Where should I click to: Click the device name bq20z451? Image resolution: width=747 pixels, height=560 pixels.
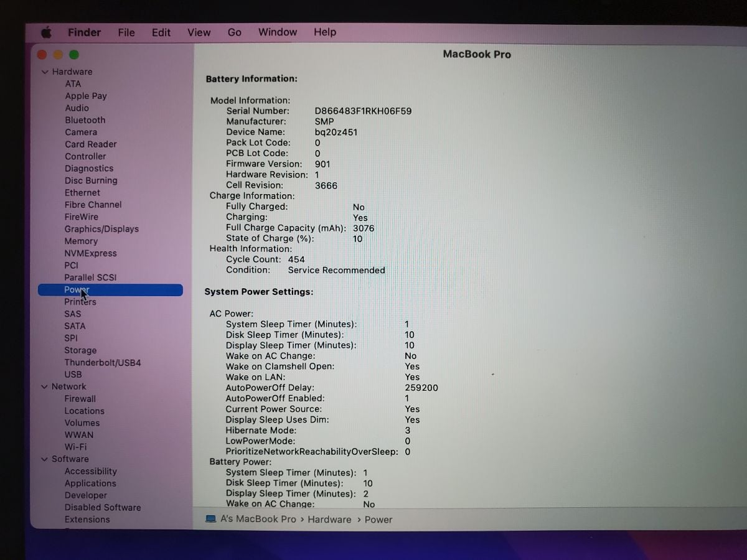coord(336,133)
